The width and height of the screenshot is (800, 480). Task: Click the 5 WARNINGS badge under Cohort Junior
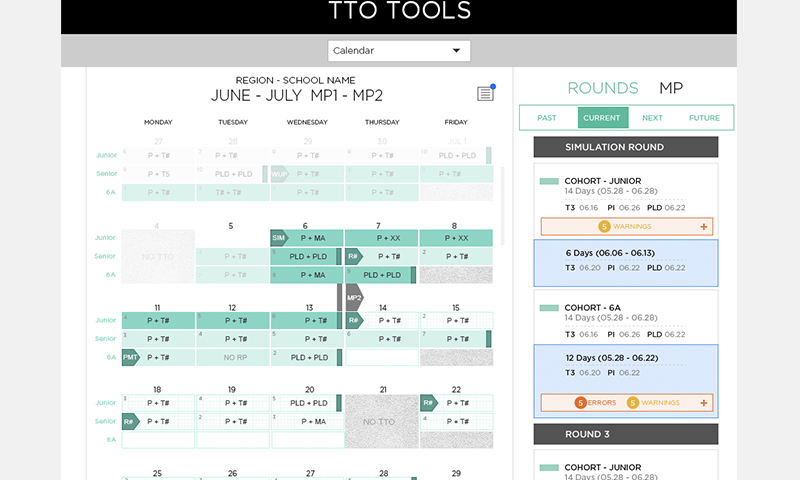tap(624, 226)
